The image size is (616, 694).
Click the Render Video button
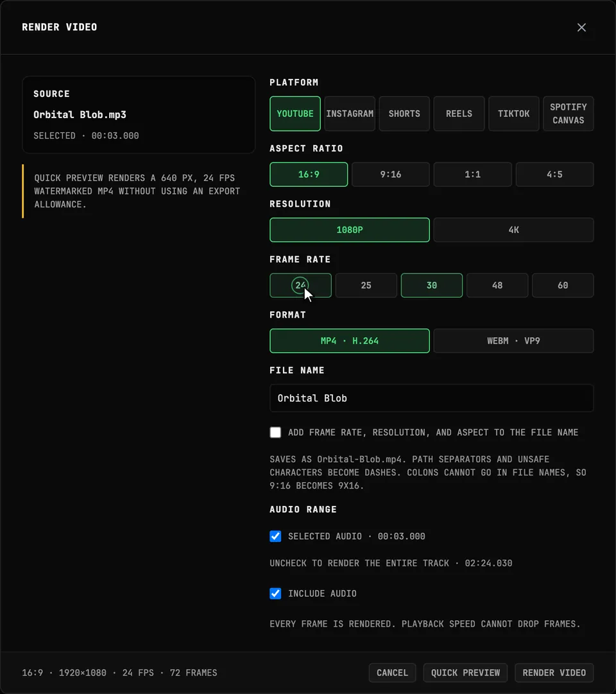554,673
